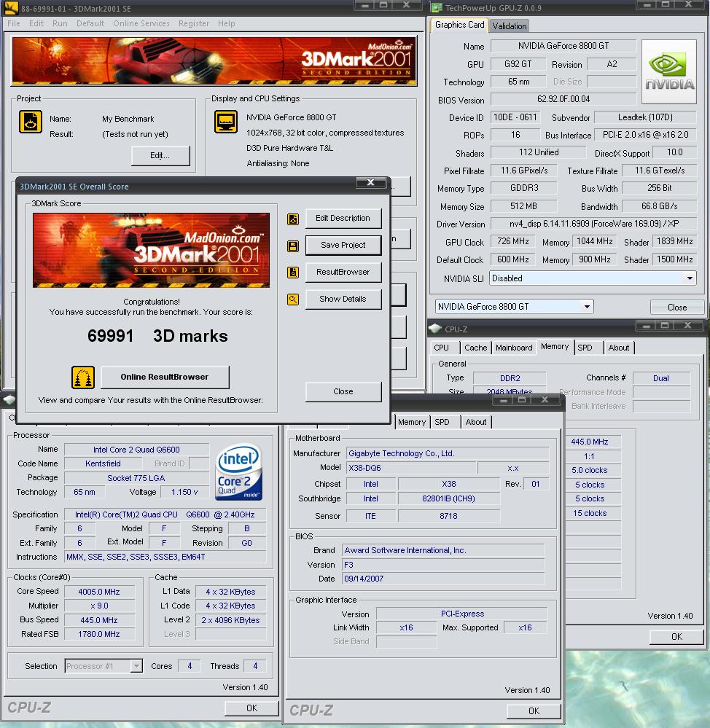This screenshot has width=710, height=728.
Task: Click OK in the CPU-Z Mainboard window
Action: pos(534,711)
